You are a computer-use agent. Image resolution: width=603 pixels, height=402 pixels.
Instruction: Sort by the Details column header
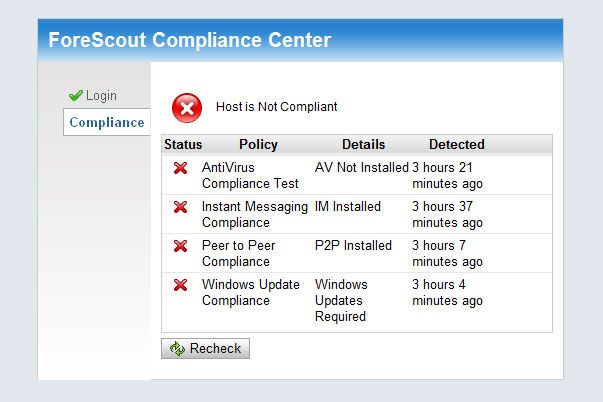[x=363, y=145]
